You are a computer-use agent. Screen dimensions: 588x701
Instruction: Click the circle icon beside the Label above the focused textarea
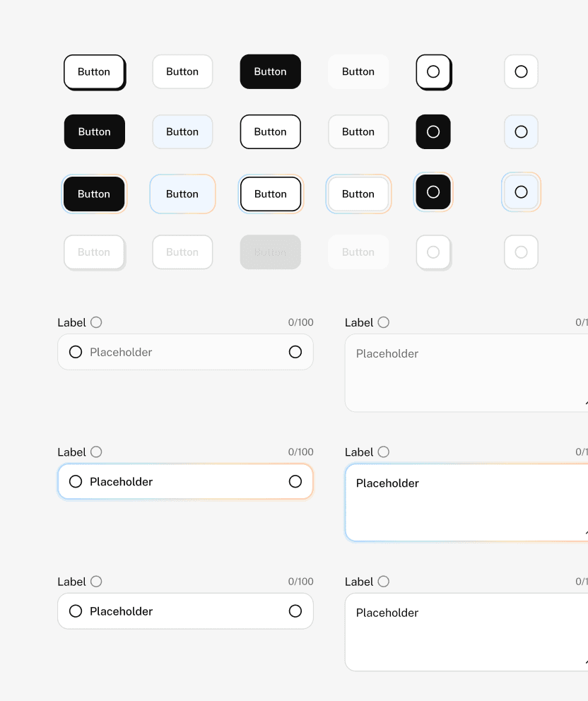click(x=383, y=452)
